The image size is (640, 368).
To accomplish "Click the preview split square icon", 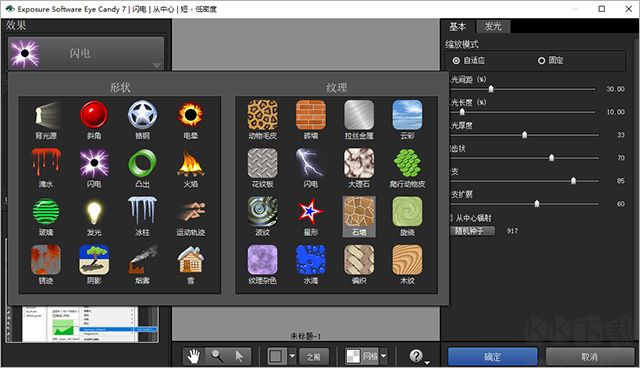I will click(x=276, y=356).
